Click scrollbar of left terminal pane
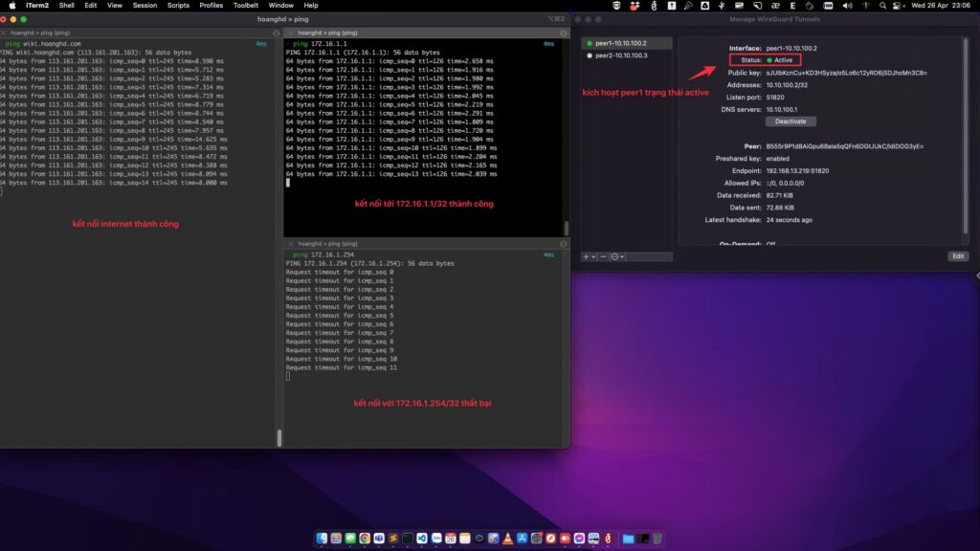This screenshot has width=980, height=551. coord(279,438)
